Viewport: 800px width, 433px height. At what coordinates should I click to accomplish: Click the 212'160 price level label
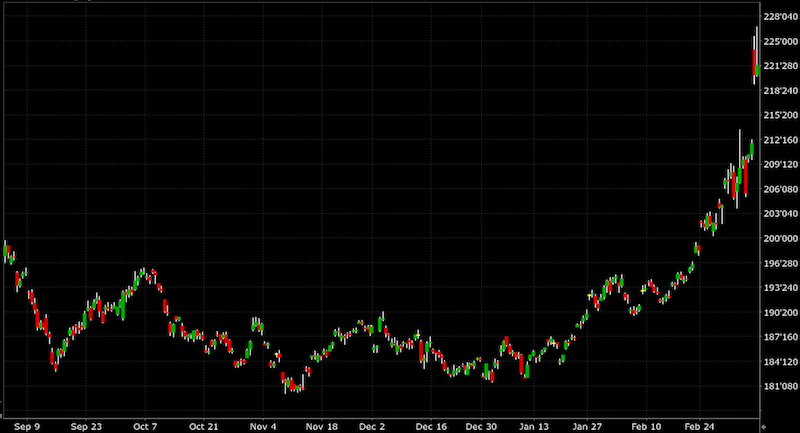[780, 140]
